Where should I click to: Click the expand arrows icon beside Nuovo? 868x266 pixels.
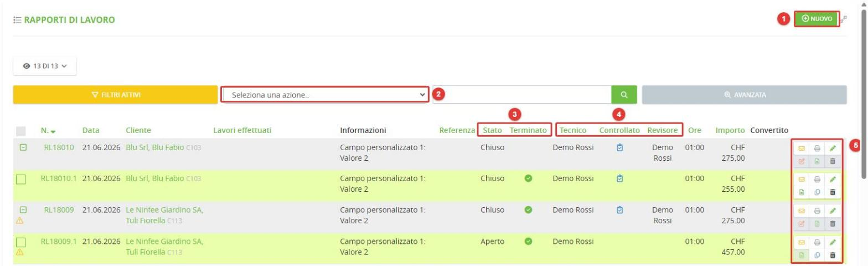843,20
